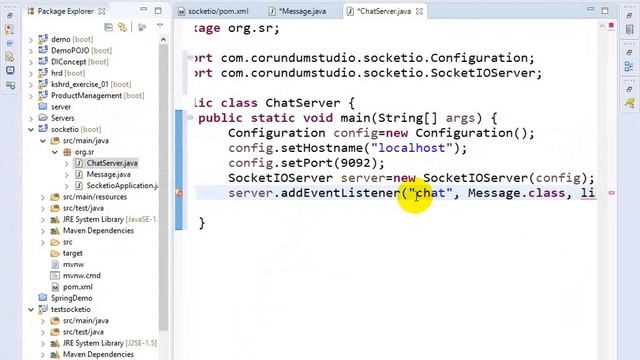Expand ProductManagement project
640x360 pixels.
pyautogui.click(x=31, y=96)
